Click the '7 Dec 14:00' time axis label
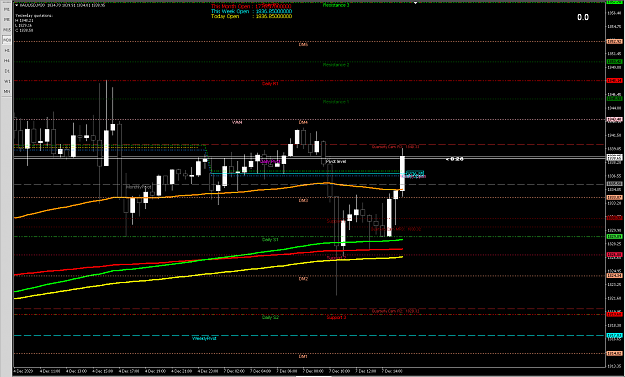 393,371
